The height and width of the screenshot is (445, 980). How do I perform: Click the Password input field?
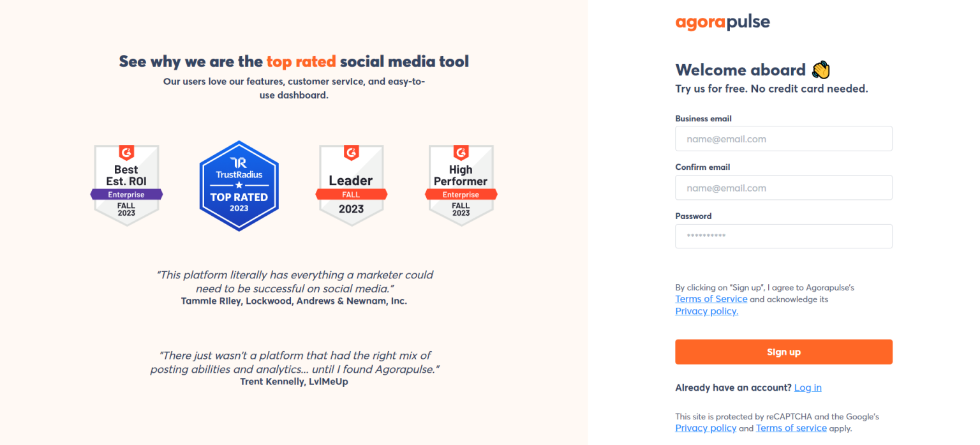pyautogui.click(x=783, y=236)
